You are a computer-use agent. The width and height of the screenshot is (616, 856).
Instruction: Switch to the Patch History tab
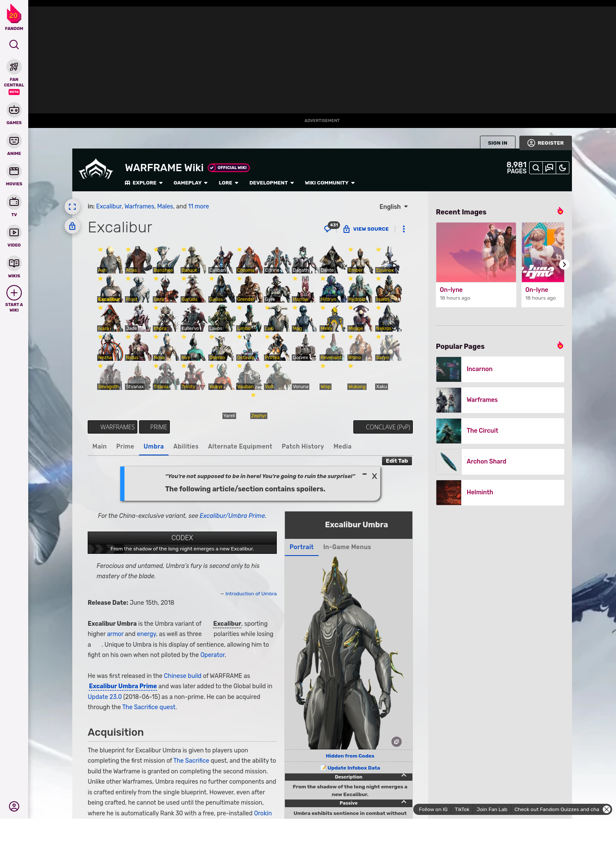[303, 446]
